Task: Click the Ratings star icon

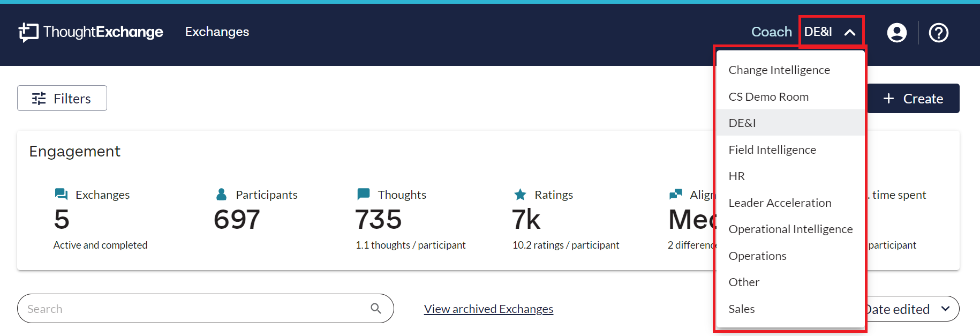Action: pyautogui.click(x=520, y=194)
